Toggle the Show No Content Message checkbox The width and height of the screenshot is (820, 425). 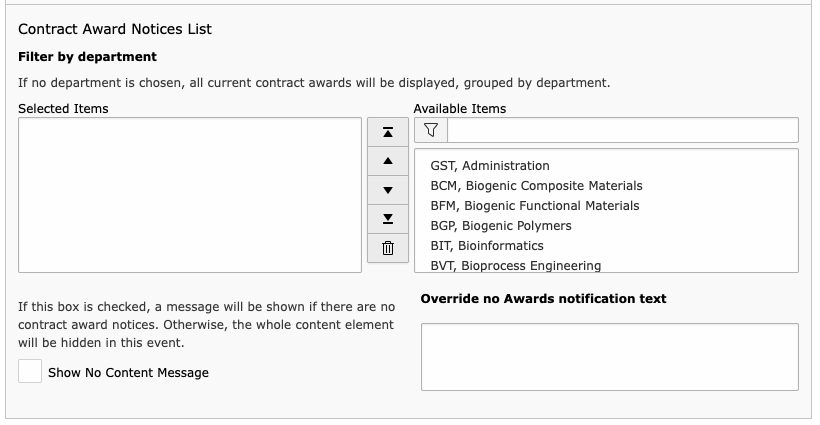pos(30,371)
